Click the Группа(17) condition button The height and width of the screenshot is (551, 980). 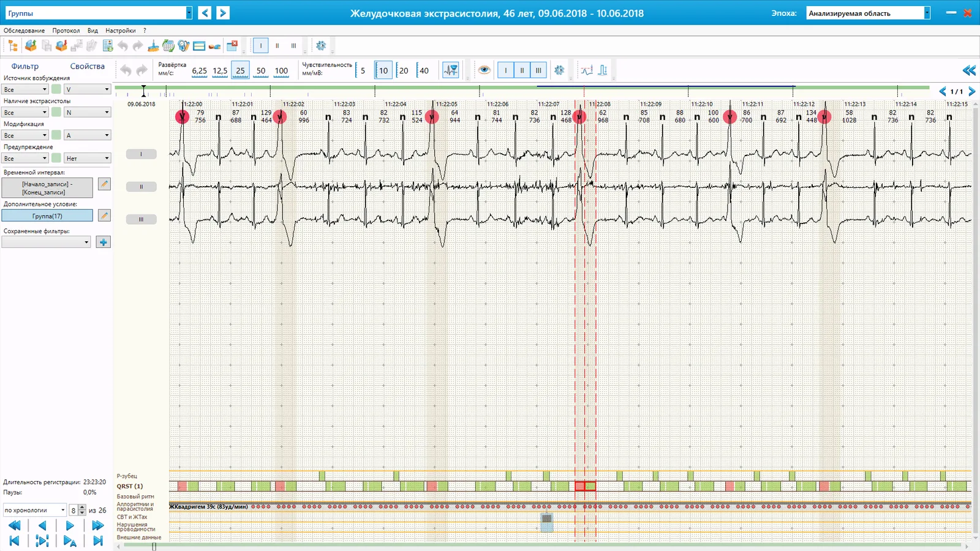click(x=47, y=216)
